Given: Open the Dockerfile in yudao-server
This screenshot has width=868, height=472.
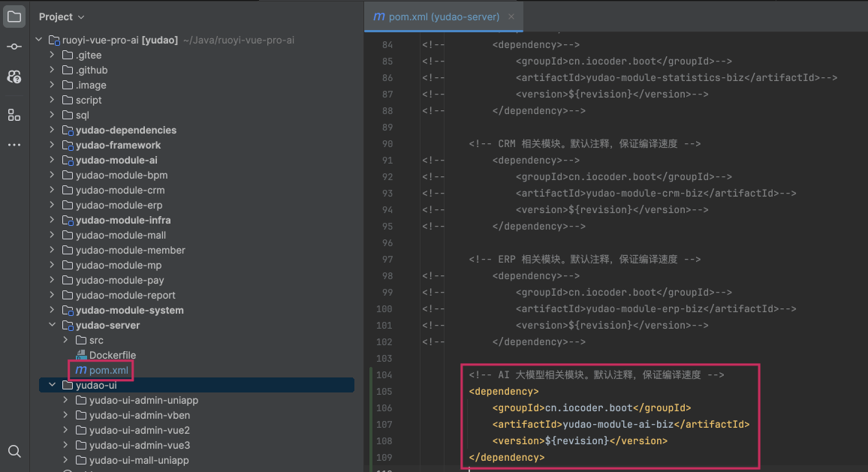Looking at the screenshot, I should click(x=112, y=355).
